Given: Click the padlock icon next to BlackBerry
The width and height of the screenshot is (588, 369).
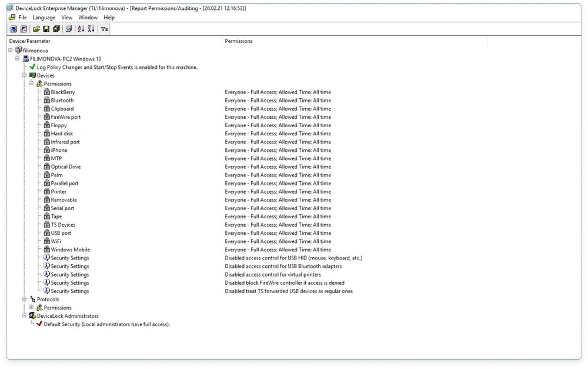Looking at the screenshot, I should pos(46,92).
